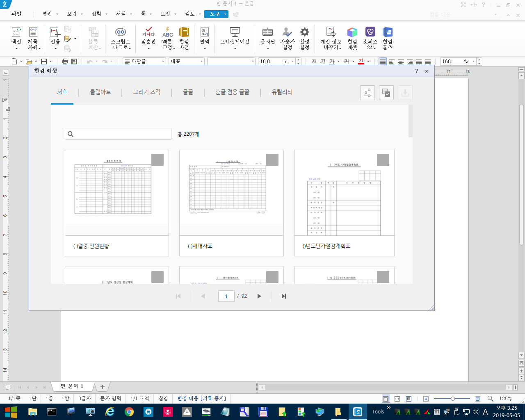Click the red font color button

pyautogui.click(x=361, y=62)
